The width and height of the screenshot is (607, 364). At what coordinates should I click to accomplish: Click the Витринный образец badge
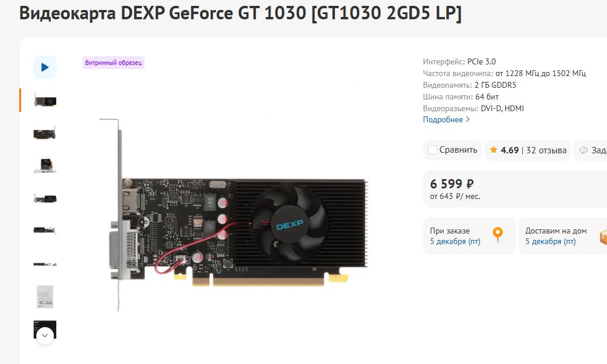click(x=114, y=63)
